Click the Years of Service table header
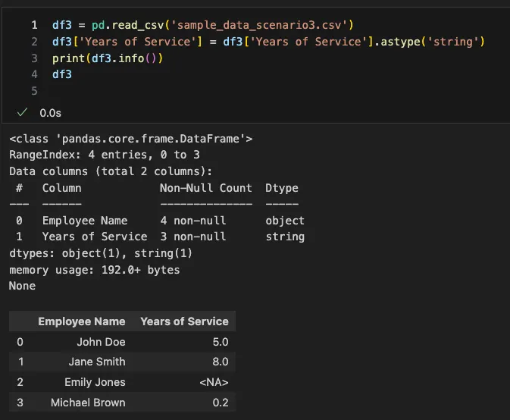The image size is (510, 420). (184, 321)
